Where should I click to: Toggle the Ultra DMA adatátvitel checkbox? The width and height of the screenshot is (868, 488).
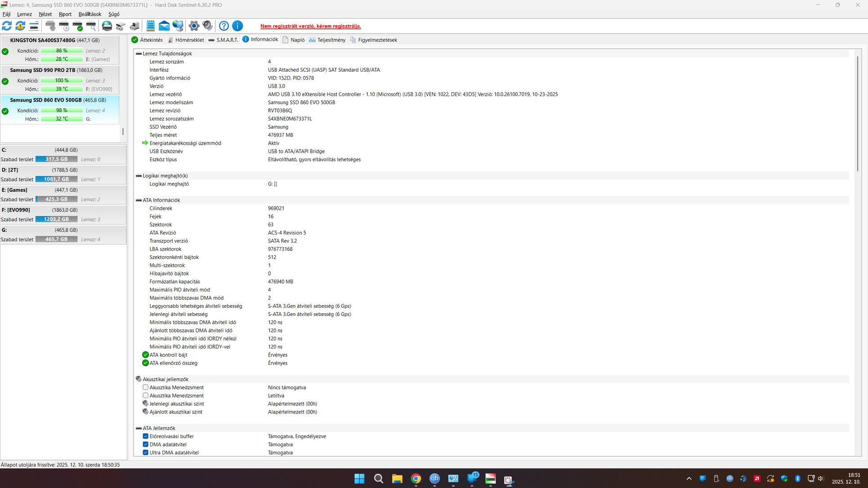pos(146,453)
